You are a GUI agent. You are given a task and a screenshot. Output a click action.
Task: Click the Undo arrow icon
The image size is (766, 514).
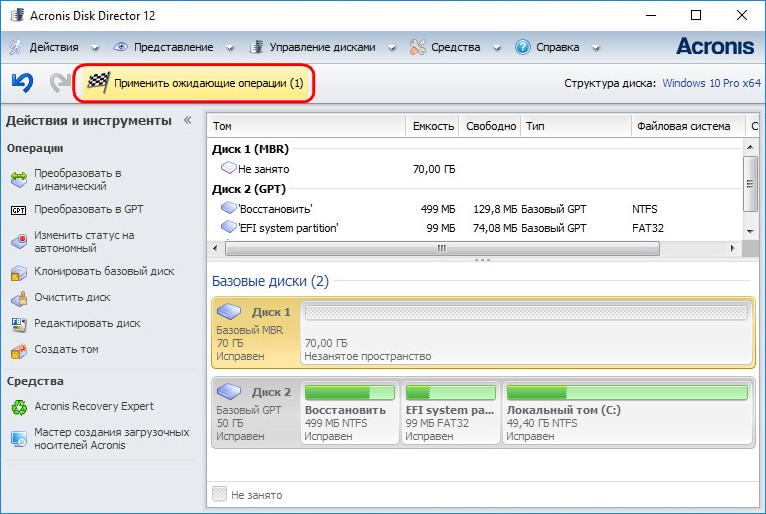coord(22,83)
